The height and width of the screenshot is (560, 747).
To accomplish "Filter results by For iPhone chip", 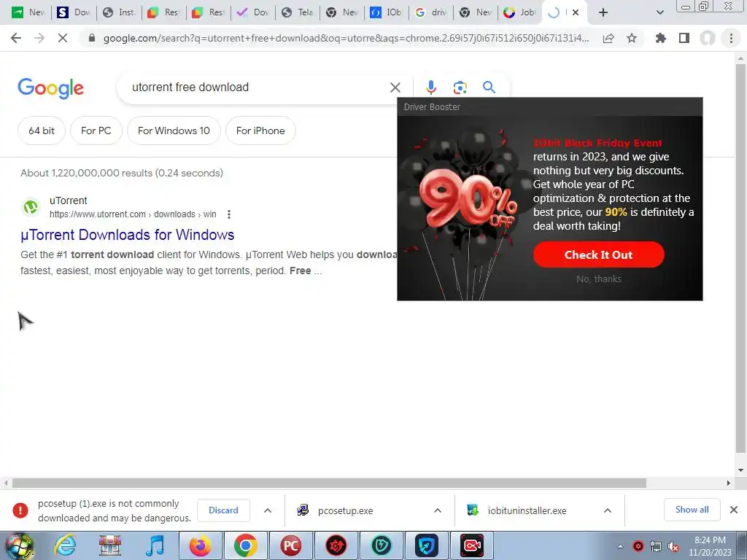I will pyautogui.click(x=260, y=131).
